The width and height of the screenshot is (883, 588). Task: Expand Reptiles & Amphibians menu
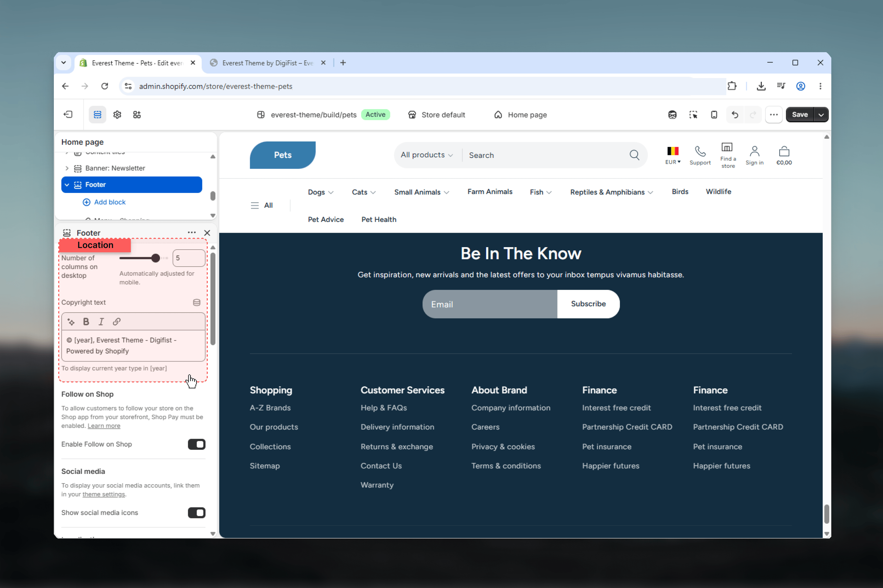[x=612, y=192]
